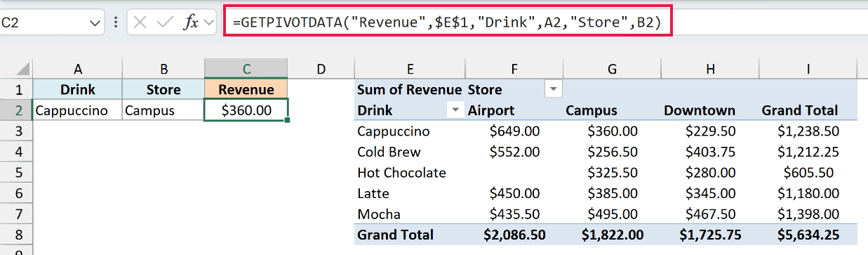This screenshot has height=255, width=868.
Task: Select Latte Airport value $450.00
Action: (514, 193)
